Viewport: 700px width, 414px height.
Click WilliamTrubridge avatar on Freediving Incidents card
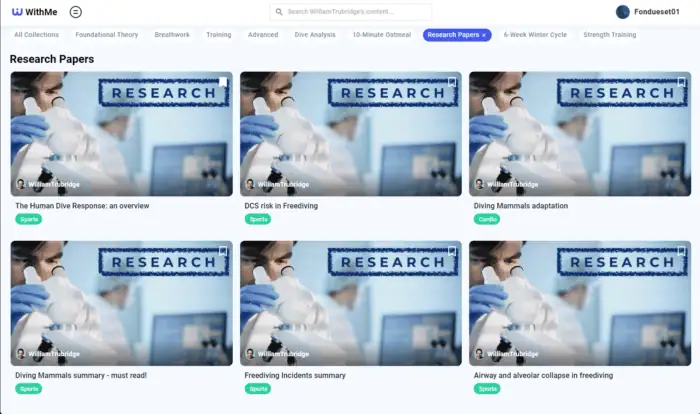point(250,354)
